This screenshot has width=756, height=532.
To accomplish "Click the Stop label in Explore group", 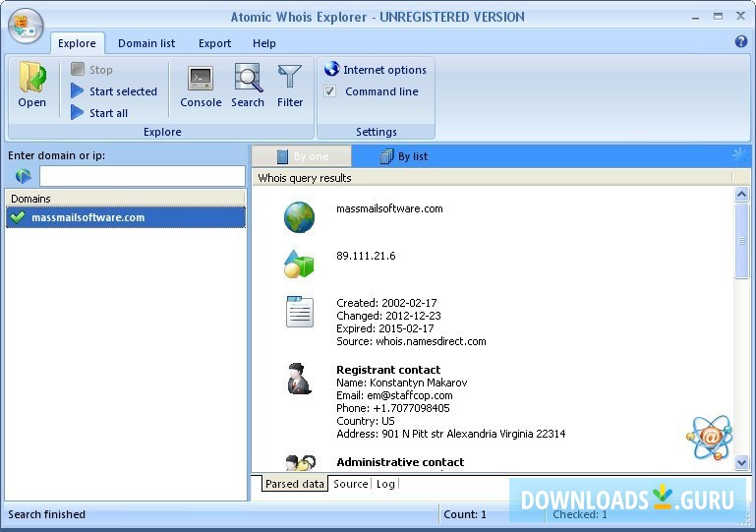I will point(101,70).
